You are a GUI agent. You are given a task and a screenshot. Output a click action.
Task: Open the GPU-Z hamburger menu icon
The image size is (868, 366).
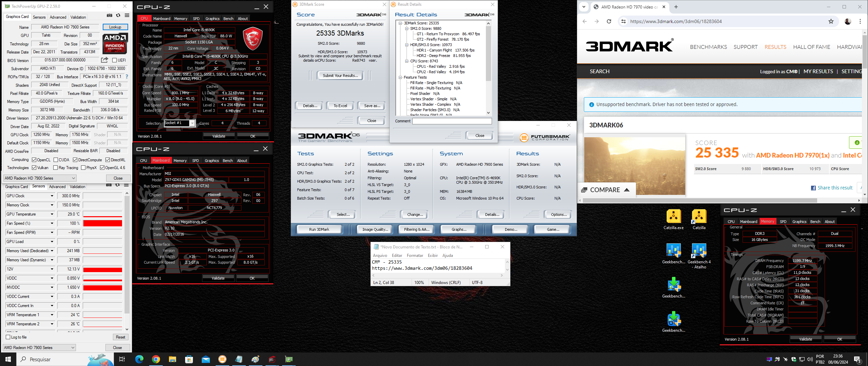coord(127,15)
